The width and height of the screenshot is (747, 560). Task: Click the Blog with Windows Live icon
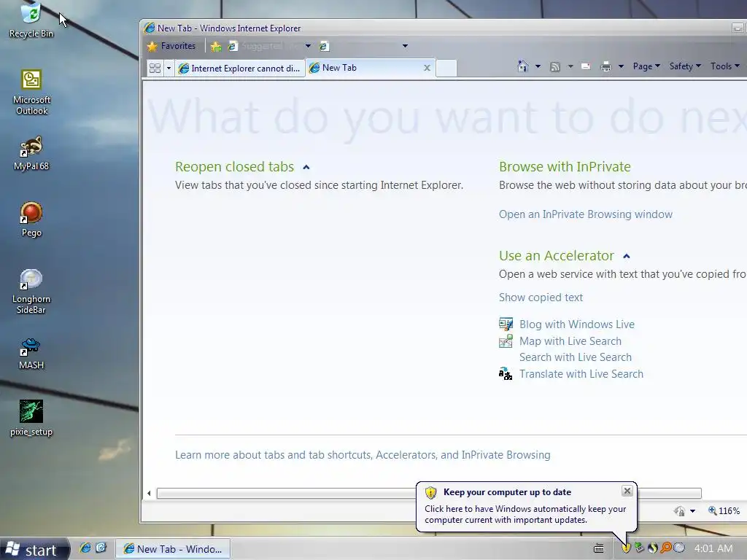pyautogui.click(x=506, y=324)
